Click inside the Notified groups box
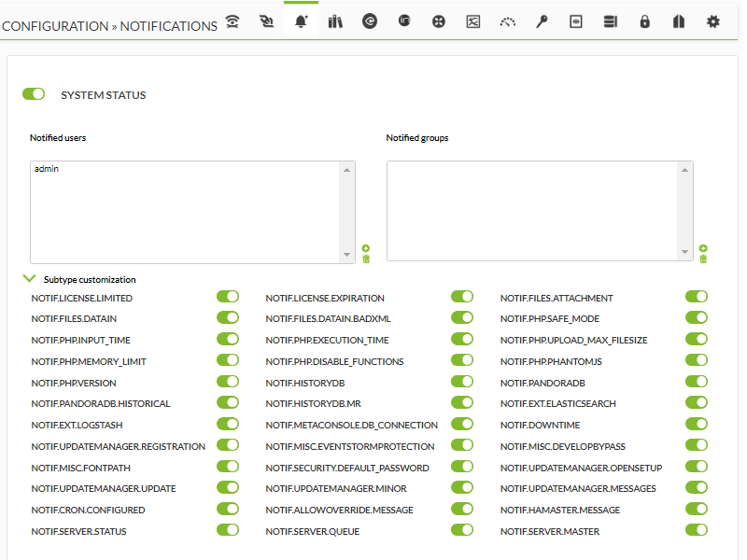 pos(533,211)
